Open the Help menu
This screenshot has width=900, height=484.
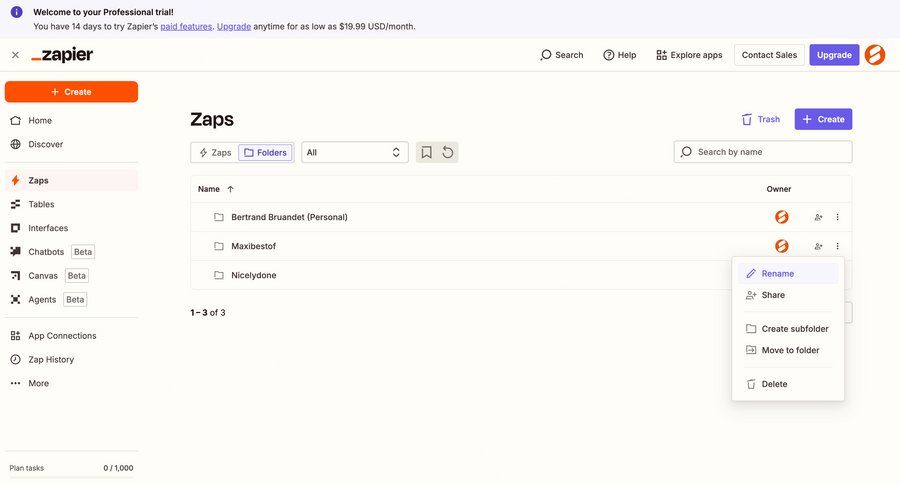[x=620, y=55]
